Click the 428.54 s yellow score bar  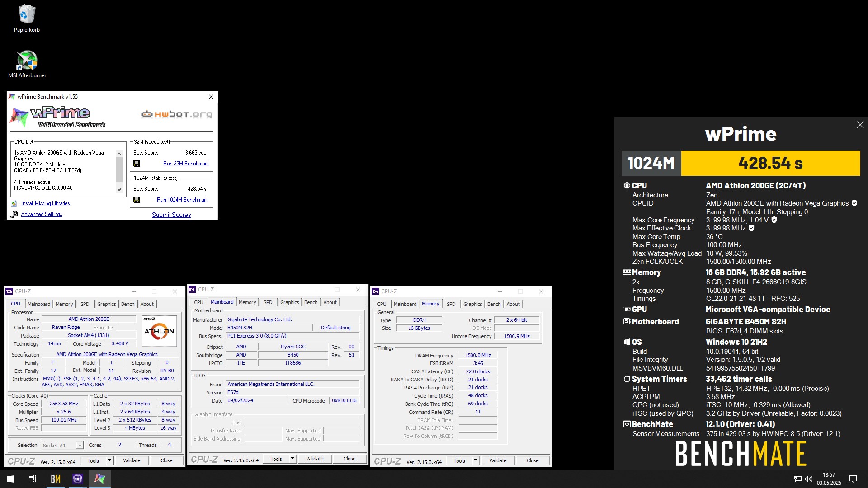point(770,163)
